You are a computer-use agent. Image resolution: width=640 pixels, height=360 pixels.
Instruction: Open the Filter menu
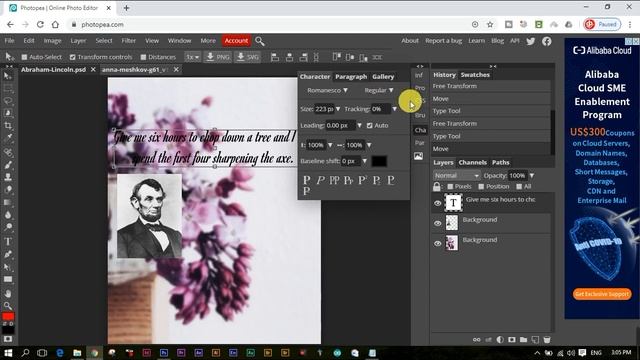click(x=128, y=41)
